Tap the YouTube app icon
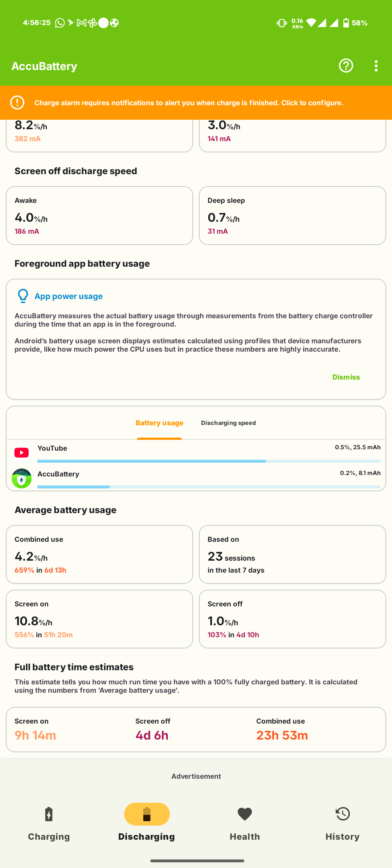 click(21, 453)
